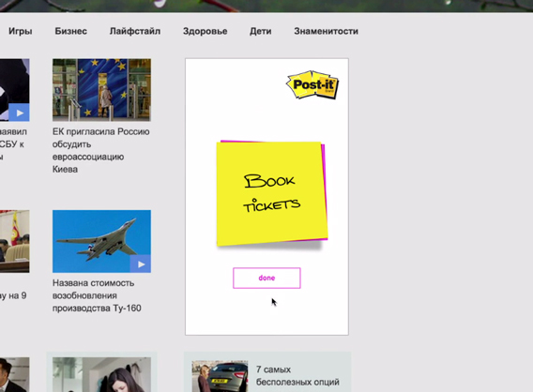The width and height of the screenshot is (533, 392).
Task: Select the Дети menu item
Action: tap(260, 31)
